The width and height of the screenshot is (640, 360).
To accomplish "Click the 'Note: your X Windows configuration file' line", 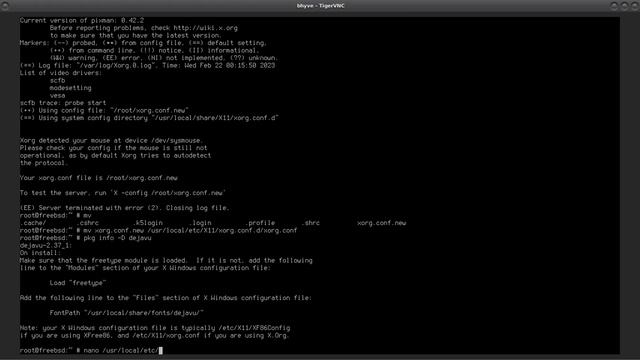I will pos(155,328).
